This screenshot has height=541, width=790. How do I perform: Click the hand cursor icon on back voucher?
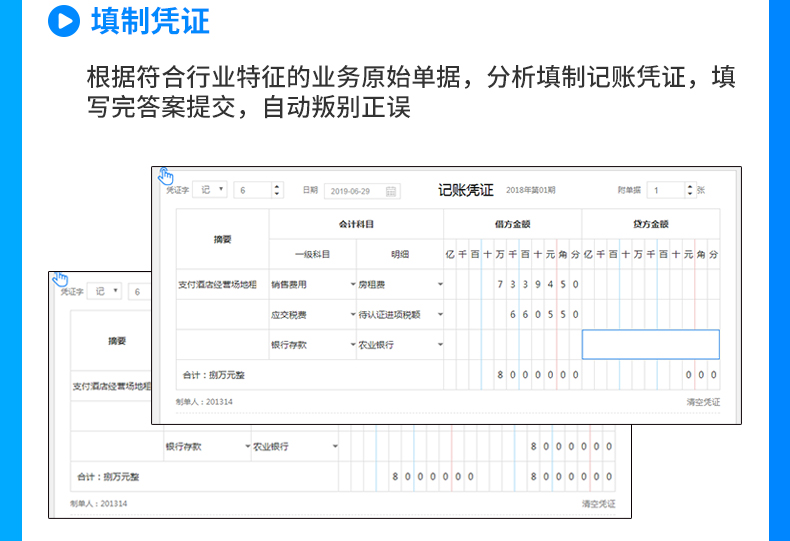point(60,279)
